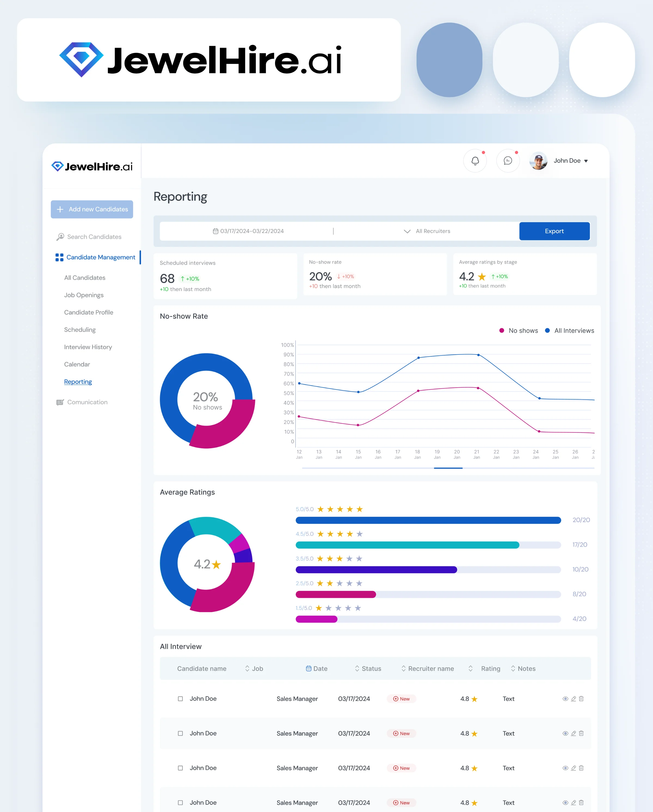Open the All Recruiters dropdown
Image resolution: width=653 pixels, height=812 pixels.
coord(427,231)
